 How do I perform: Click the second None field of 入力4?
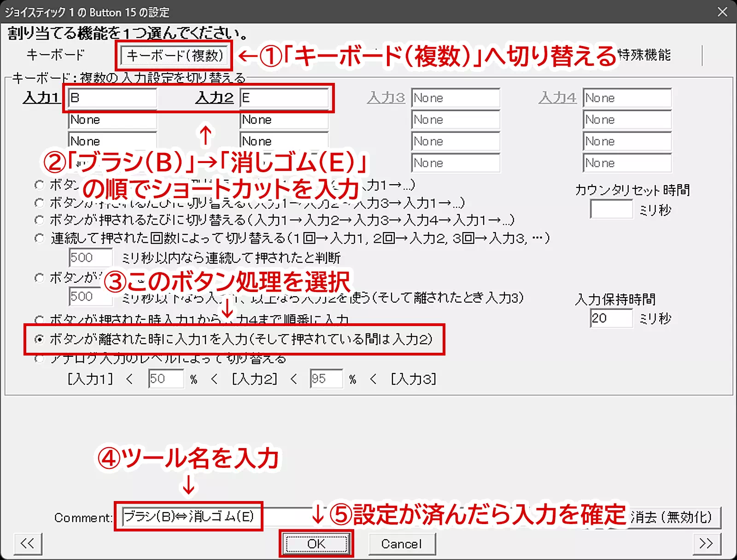627,120
